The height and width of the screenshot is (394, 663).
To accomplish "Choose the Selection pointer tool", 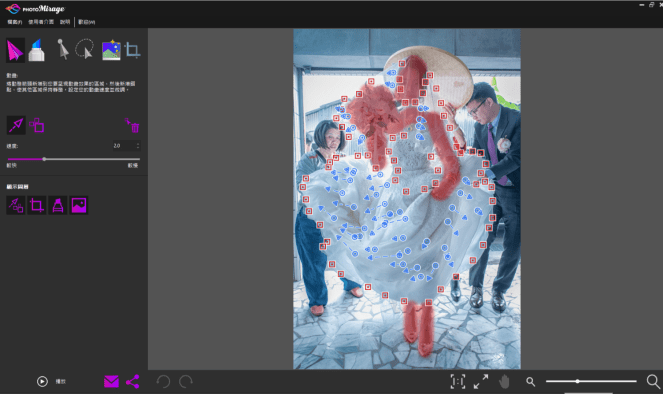I will pos(63,50).
